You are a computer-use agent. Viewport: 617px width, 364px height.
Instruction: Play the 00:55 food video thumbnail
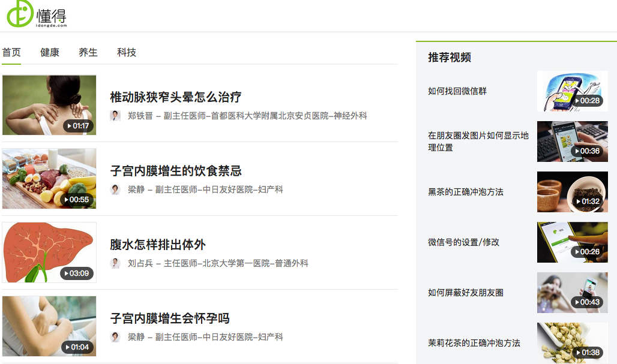(x=49, y=179)
